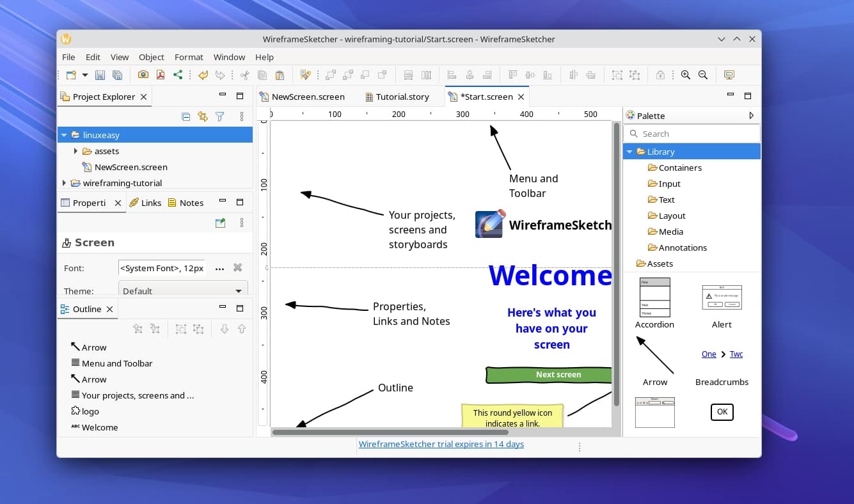Zoom in on the canvas
Image resolution: width=854 pixels, height=504 pixels.
click(685, 75)
